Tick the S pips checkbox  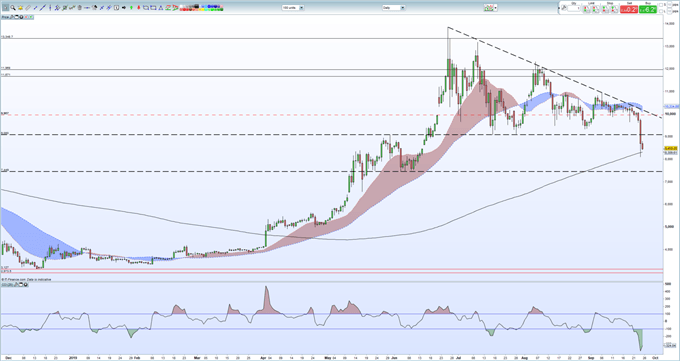[x=660, y=5]
